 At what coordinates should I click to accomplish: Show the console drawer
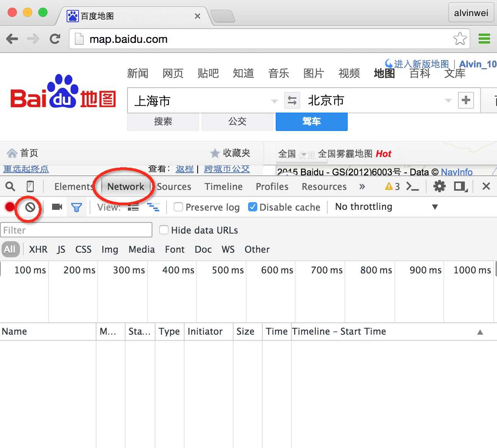412,186
